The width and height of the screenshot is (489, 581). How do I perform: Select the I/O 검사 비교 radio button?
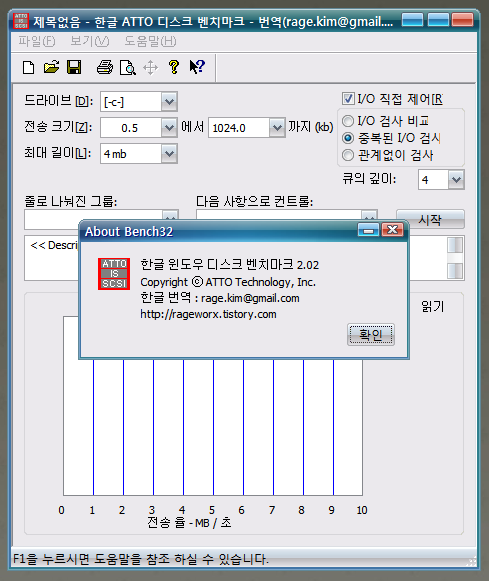(x=348, y=121)
